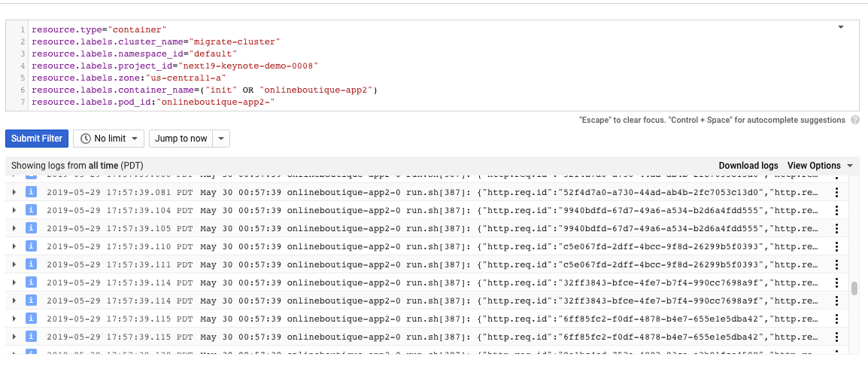The width and height of the screenshot is (868, 366).
Task: Click the help icon beside autocomplete suggestions hint
Action: point(855,120)
